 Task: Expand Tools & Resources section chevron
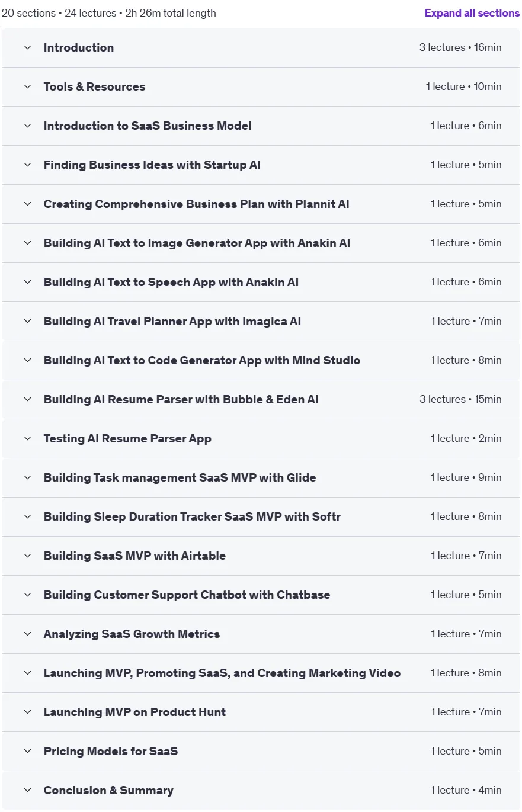coord(27,86)
